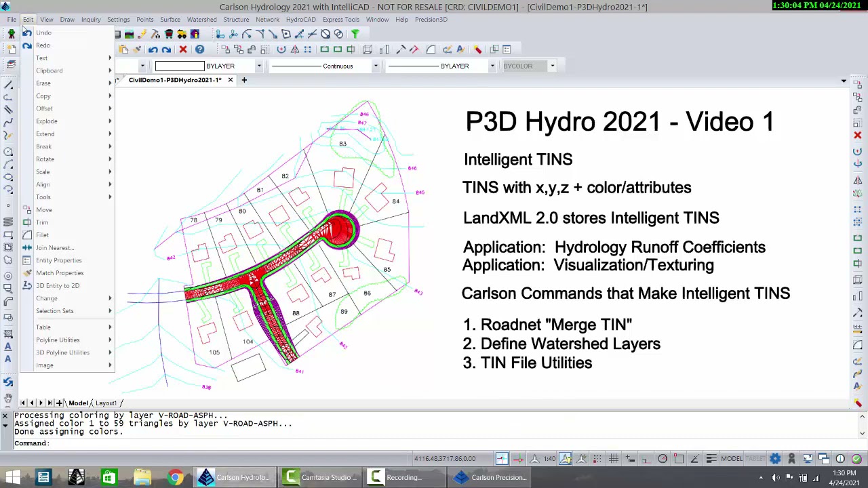This screenshot has width=868, height=488.
Task: Click the overlapping windows icon in status bar
Action: point(823,459)
